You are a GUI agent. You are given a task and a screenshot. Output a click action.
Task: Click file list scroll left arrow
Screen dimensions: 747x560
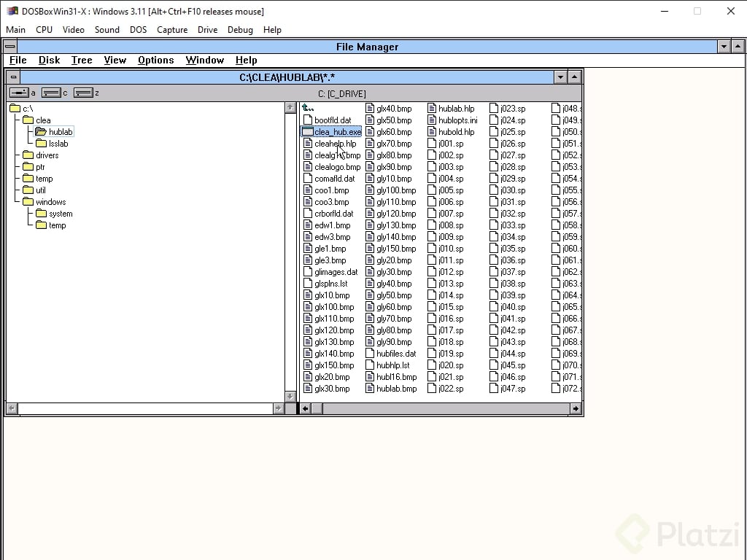coord(306,408)
